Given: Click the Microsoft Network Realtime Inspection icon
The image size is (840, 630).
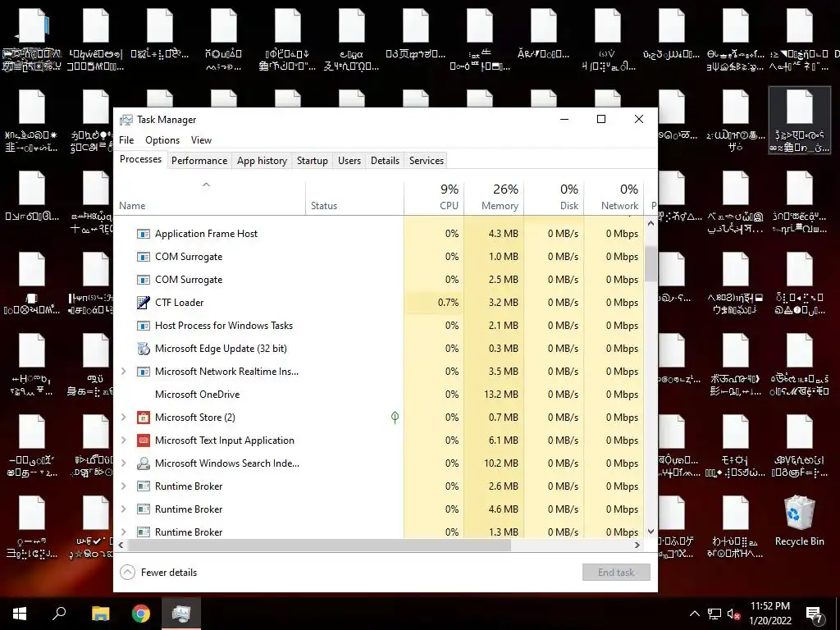Looking at the screenshot, I should pos(143,372).
